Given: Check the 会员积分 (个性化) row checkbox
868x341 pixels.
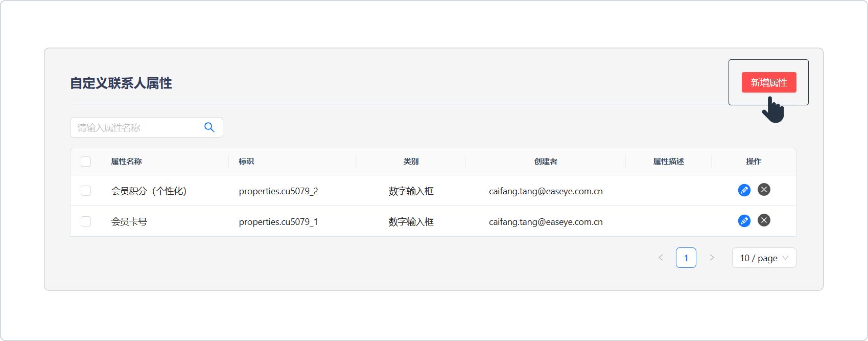Looking at the screenshot, I should point(86,191).
